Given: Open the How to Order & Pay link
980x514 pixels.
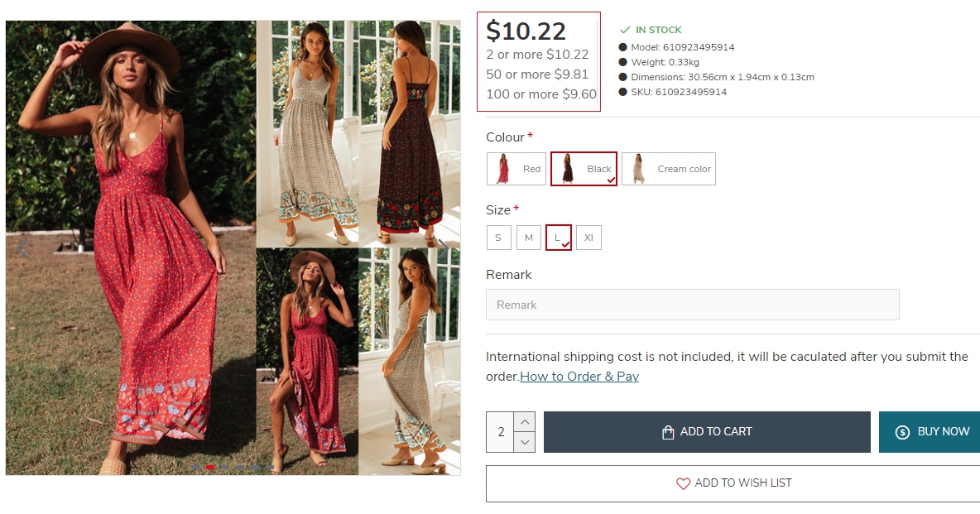Looking at the screenshot, I should click(x=579, y=377).
